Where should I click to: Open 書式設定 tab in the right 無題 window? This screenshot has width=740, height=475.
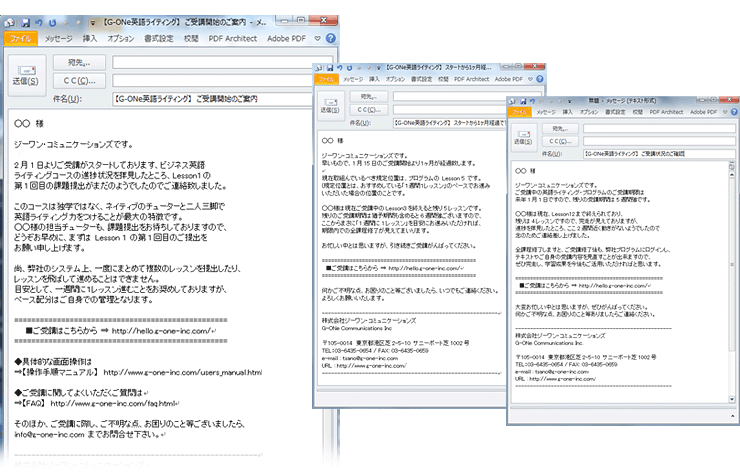615,112
